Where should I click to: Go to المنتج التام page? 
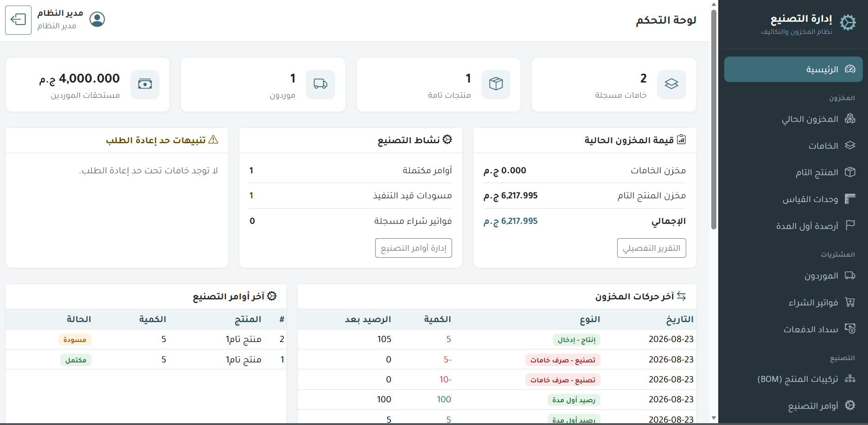click(x=793, y=172)
